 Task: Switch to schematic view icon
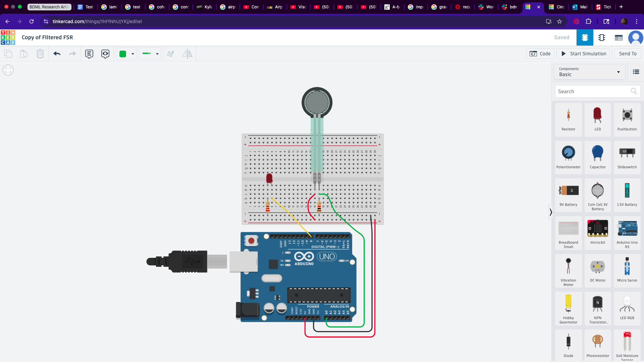(602, 38)
